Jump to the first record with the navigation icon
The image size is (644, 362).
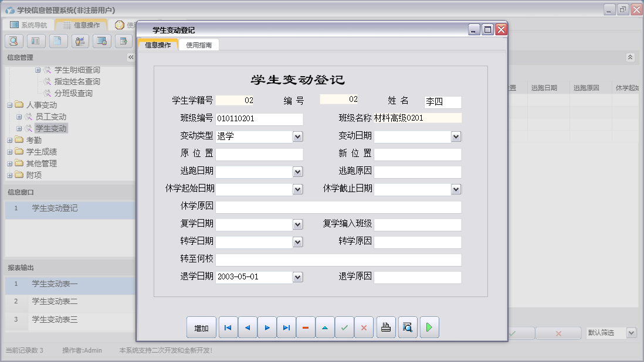tap(228, 327)
